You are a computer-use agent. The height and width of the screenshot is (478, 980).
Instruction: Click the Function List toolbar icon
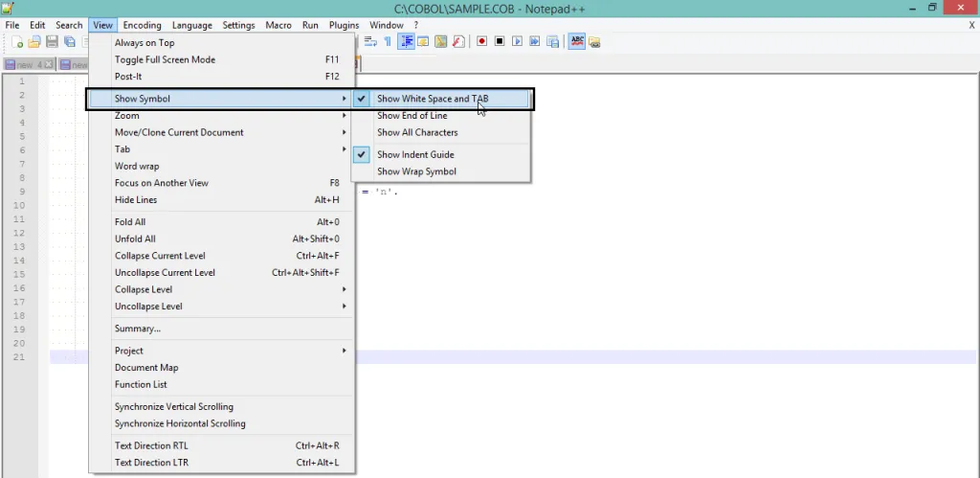(458, 41)
